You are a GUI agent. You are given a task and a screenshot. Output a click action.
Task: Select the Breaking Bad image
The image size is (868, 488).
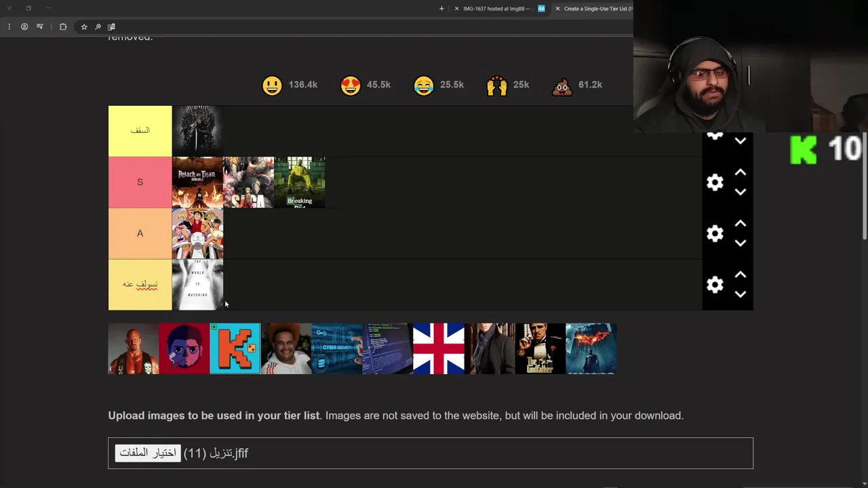[x=299, y=182]
